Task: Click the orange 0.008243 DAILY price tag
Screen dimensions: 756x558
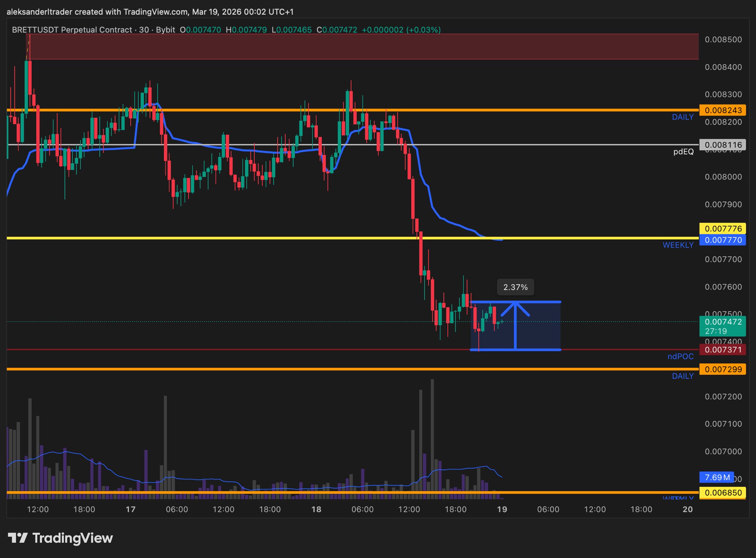Action: pyautogui.click(x=722, y=110)
